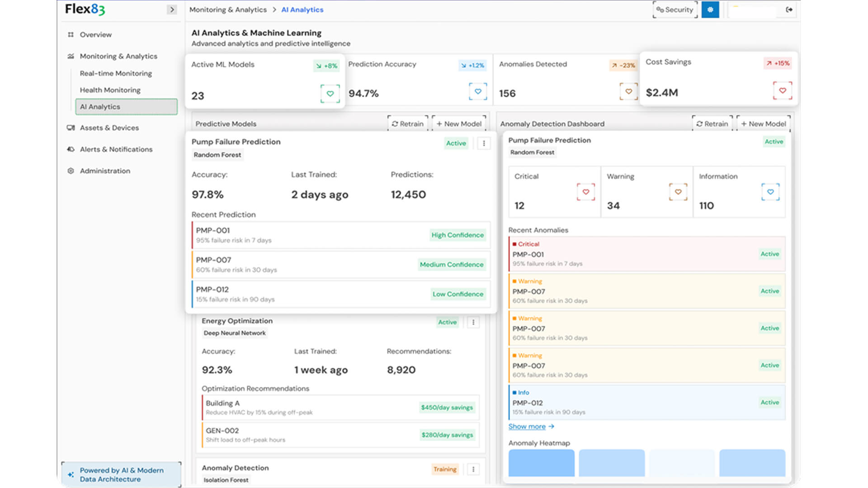Open Energy Optimization three-dot options menu
868x488 pixels.
[473, 322]
